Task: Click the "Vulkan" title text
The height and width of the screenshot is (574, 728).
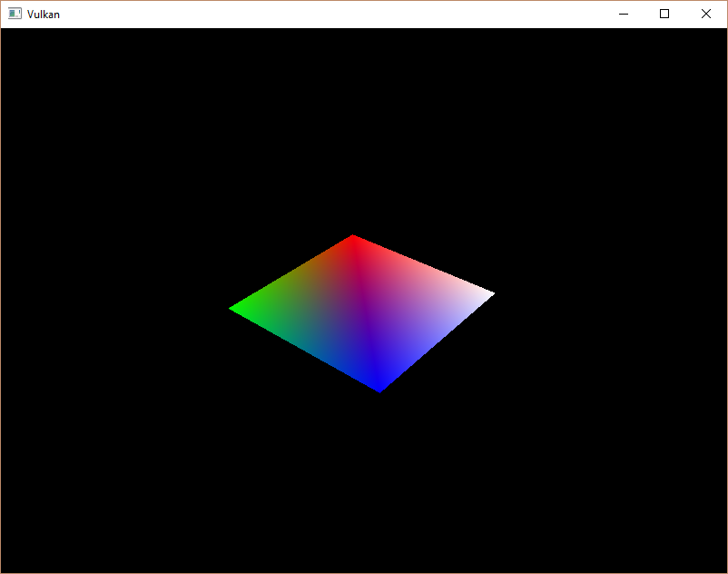Action: coord(44,15)
